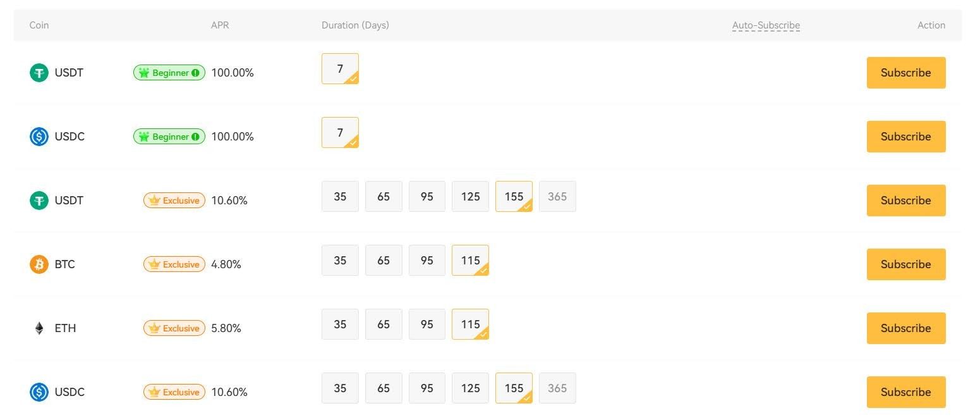Subscribe to the beginner USDC product
This screenshot has width=980, height=420.
(x=905, y=137)
